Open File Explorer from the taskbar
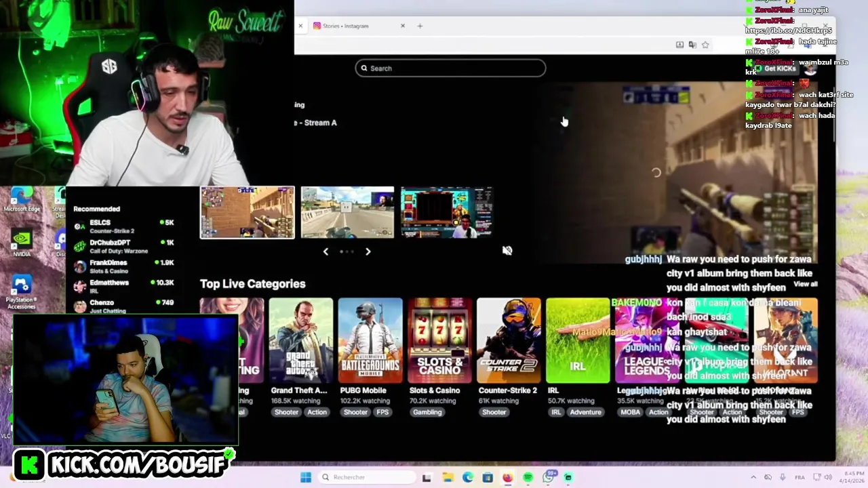The image size is (868, 488). pyautogui.click(x=448, y=478)
